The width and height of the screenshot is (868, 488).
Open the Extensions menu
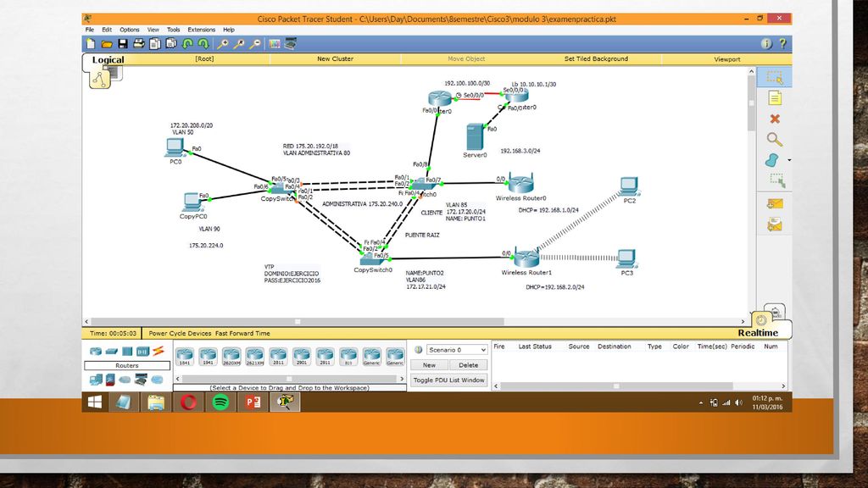(x=202, y=30)
